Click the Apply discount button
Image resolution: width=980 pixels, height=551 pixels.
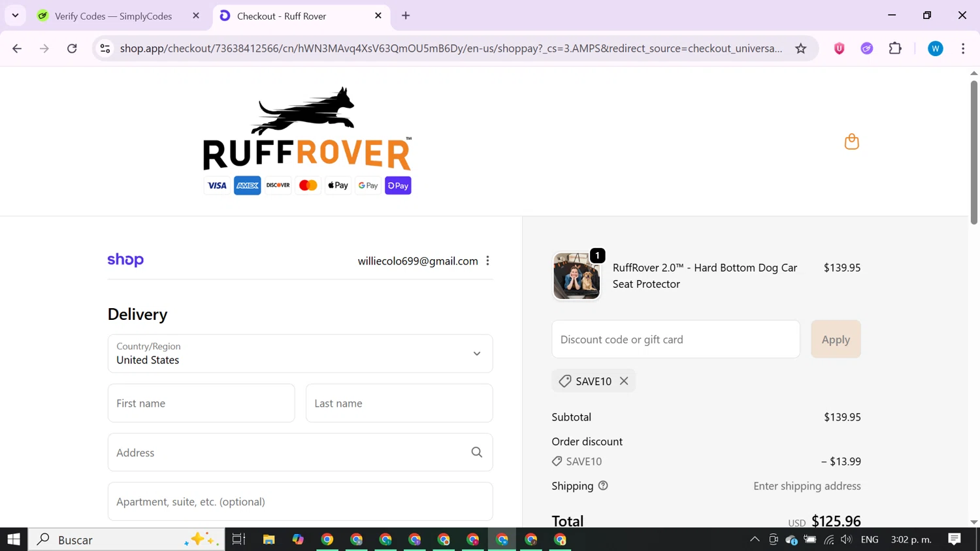point(836,339)
